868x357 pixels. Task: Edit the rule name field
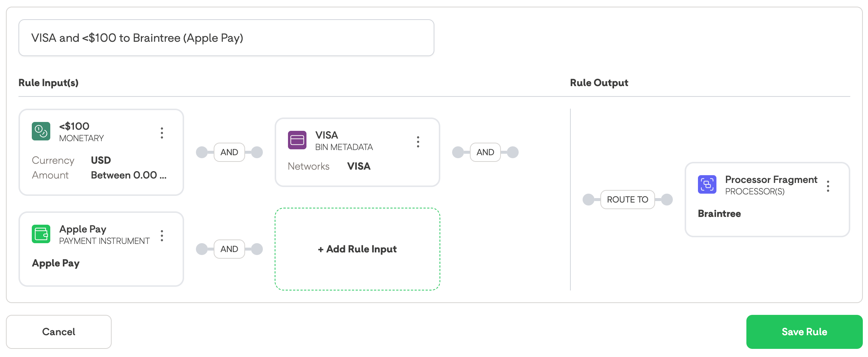pyautogui.click(x=226, y=38)
